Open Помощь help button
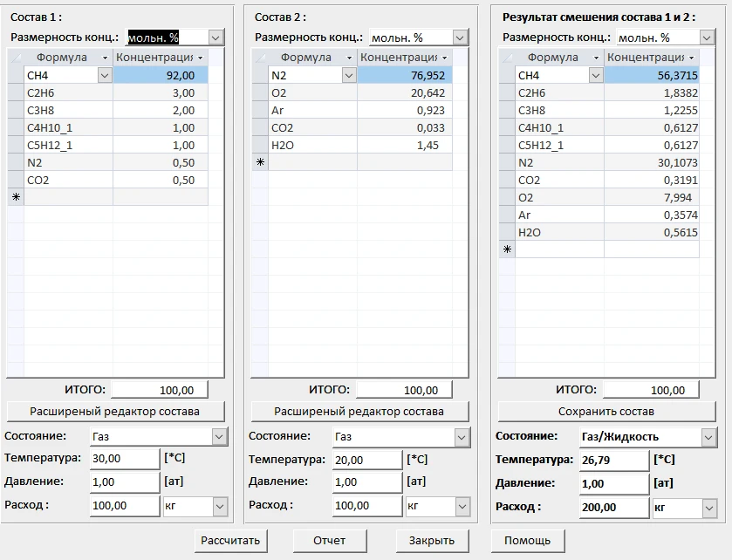 point(527,540)
